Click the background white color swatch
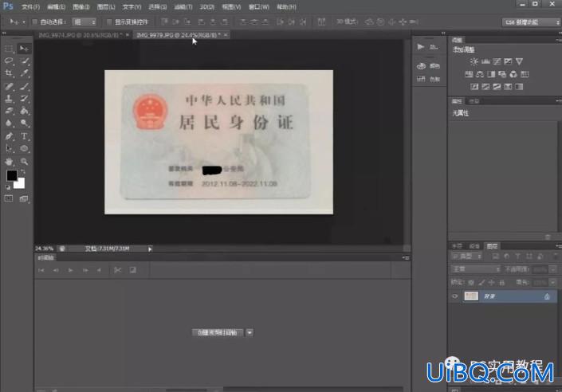Screen dimensions: 562x392 click(20, 184)
